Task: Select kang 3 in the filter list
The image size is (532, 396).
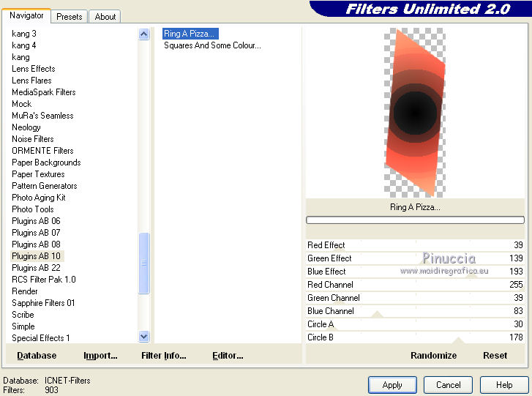Action: [23, 34]
